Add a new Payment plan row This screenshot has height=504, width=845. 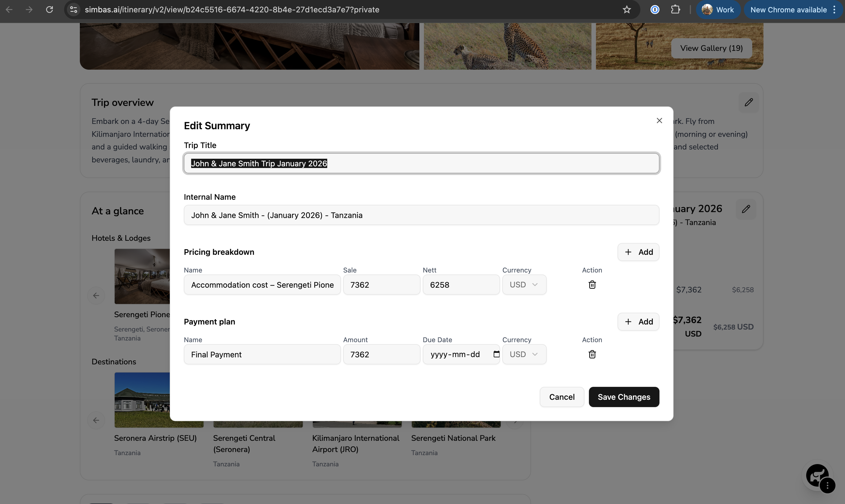pos(638,322)
